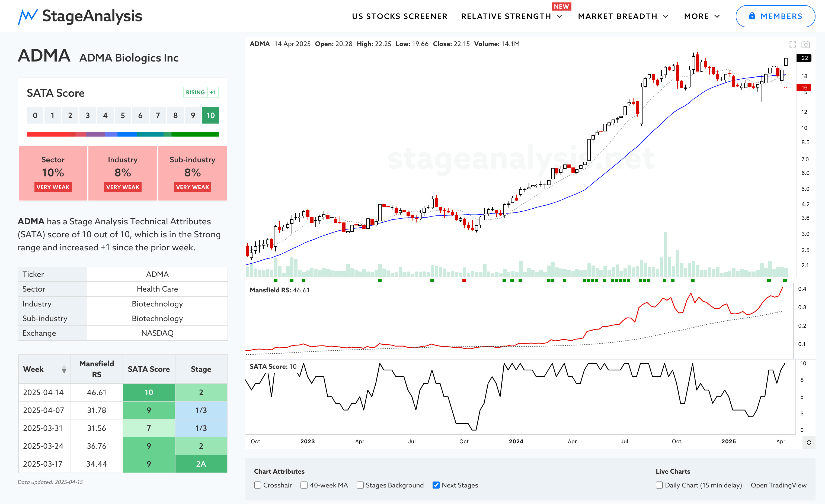Click the Members button
Screen dimensions: 825x504
tap(775, 16)
